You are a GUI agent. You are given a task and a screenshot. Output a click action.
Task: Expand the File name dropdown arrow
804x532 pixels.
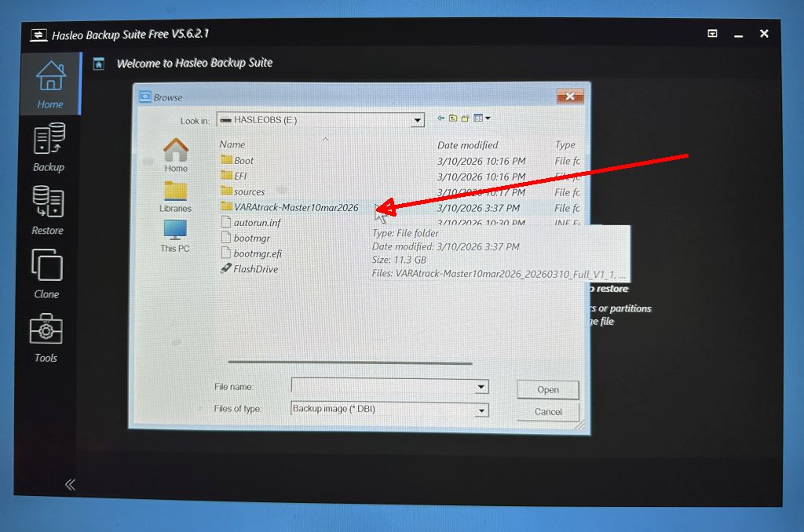(x=481, y=387)
